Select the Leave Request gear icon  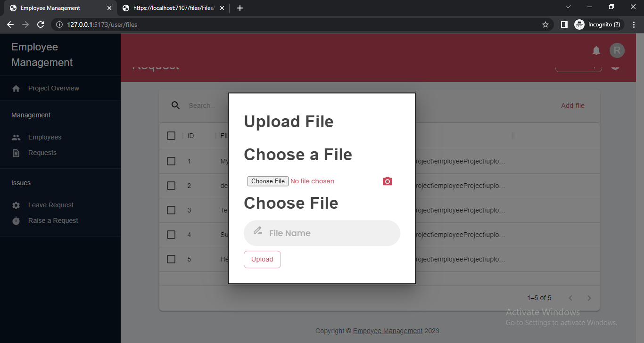[x=16, y=204]
